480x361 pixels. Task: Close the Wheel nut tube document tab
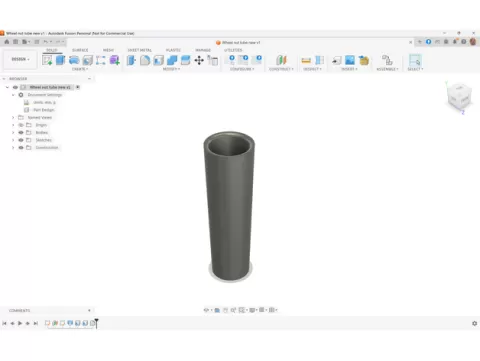411,42
